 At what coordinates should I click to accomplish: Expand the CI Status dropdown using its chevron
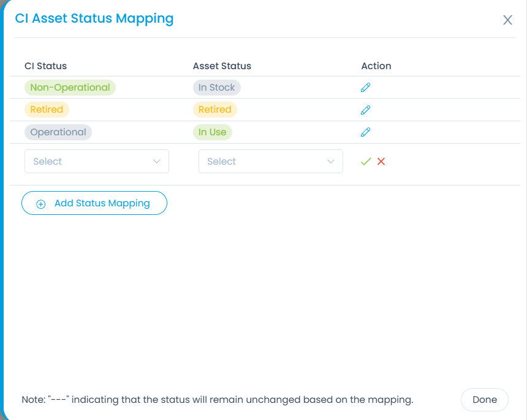(x=156, y=162)
